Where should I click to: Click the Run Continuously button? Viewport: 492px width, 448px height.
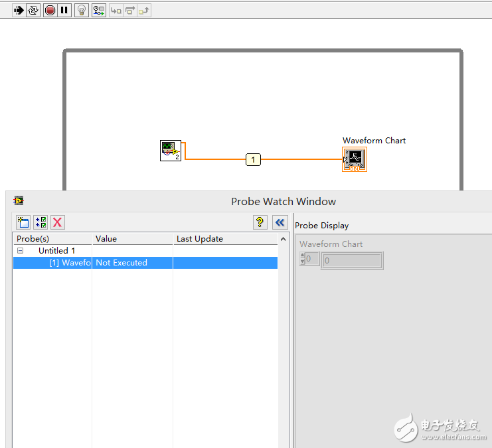click(33, 11)
